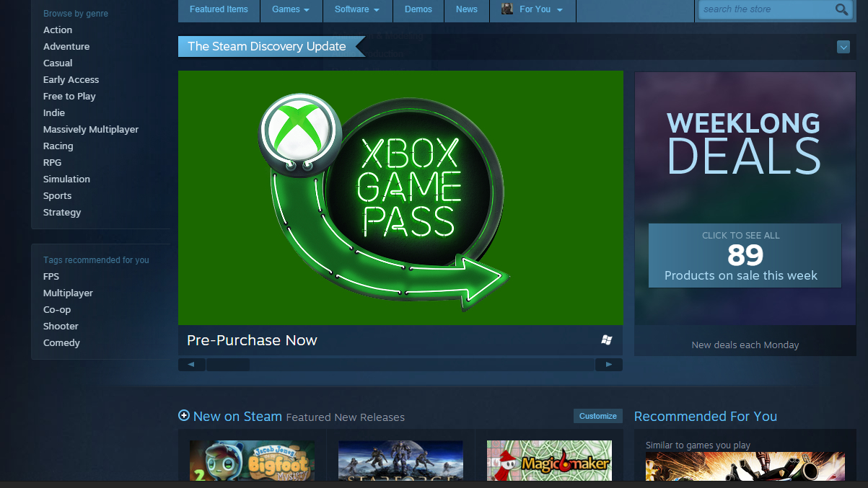
Task: Open the Jacob Jones Bigfoot Mystery thumbnail
Action: pos(252,461)
